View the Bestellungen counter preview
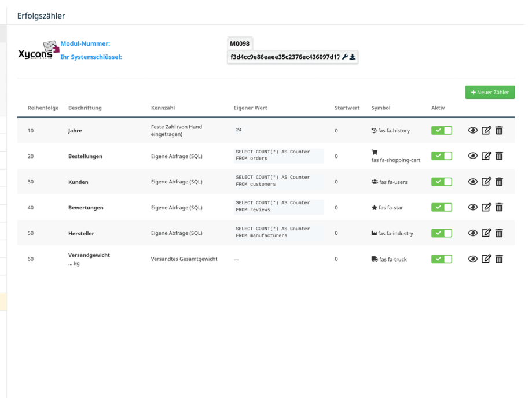The height and width of the screenshot is (405, 532). (472, 156)
